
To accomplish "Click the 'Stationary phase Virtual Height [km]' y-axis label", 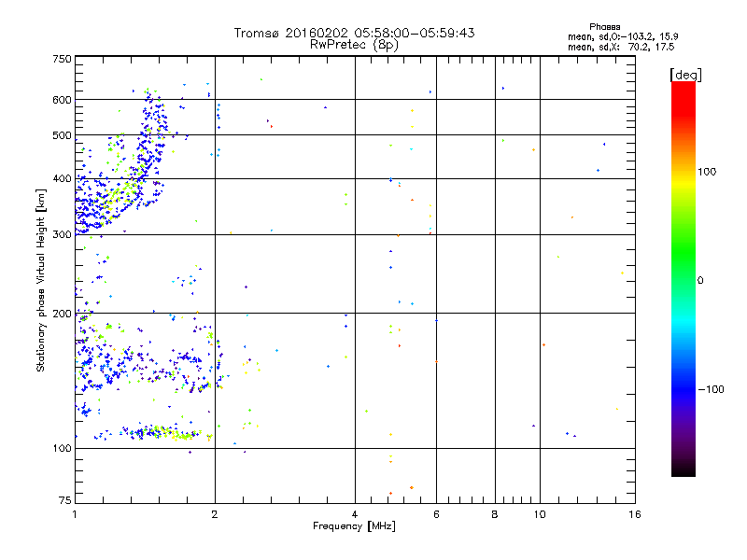I will [41, 280].
